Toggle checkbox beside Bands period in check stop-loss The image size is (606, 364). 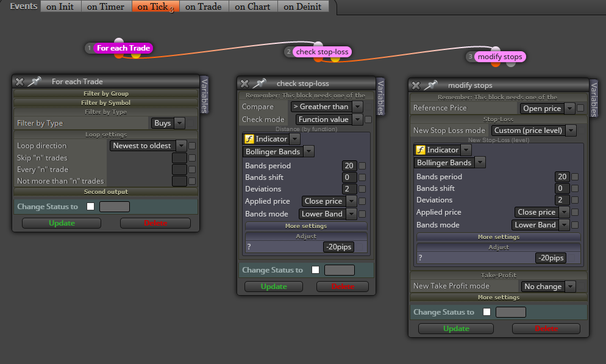tap(362, 166)
